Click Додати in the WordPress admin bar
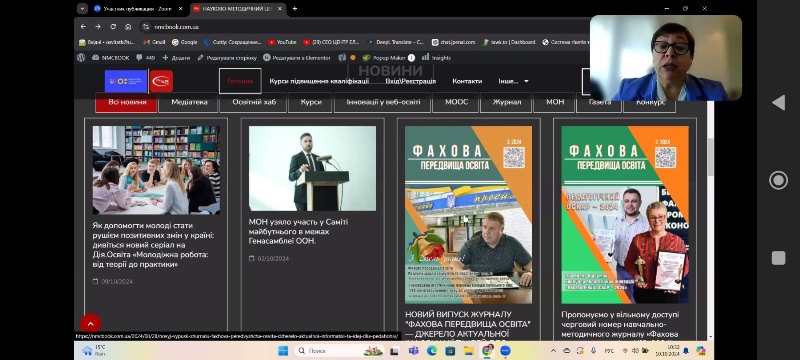This screenshot has height=360, width=800. (x=176, y=58)
